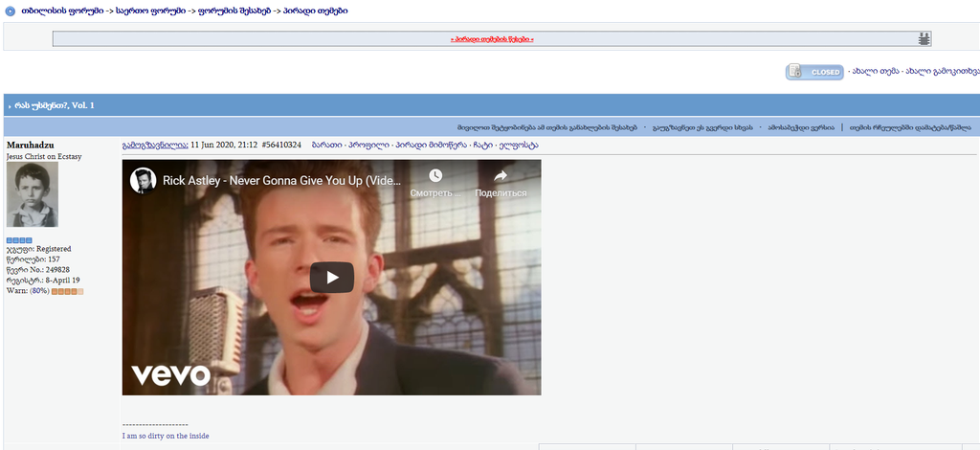This screenshot has width=980, height=450.
Task: Go to 'თბილისის ფორუმი' breadcrumb
Action: [x=62, y=11]
